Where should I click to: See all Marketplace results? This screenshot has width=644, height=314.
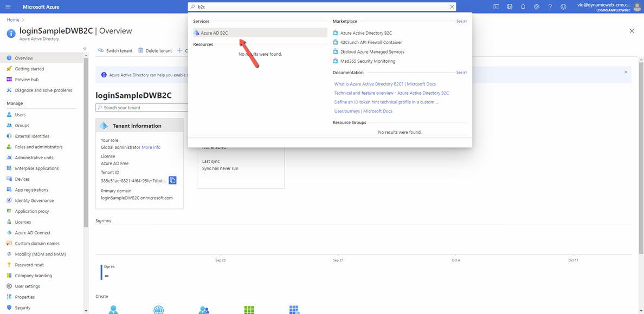(x=461, y=21)
